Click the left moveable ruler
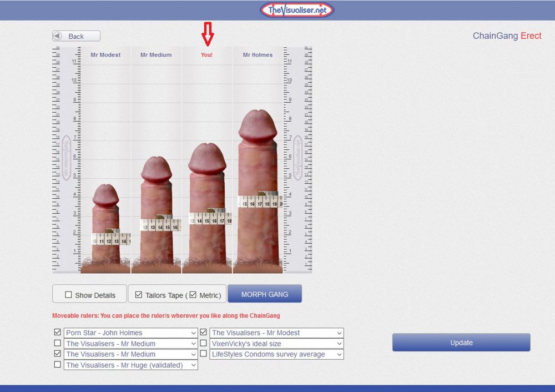The height and width of the screenshot is (392, 555). pyautogui.click(x=66, y=211)
